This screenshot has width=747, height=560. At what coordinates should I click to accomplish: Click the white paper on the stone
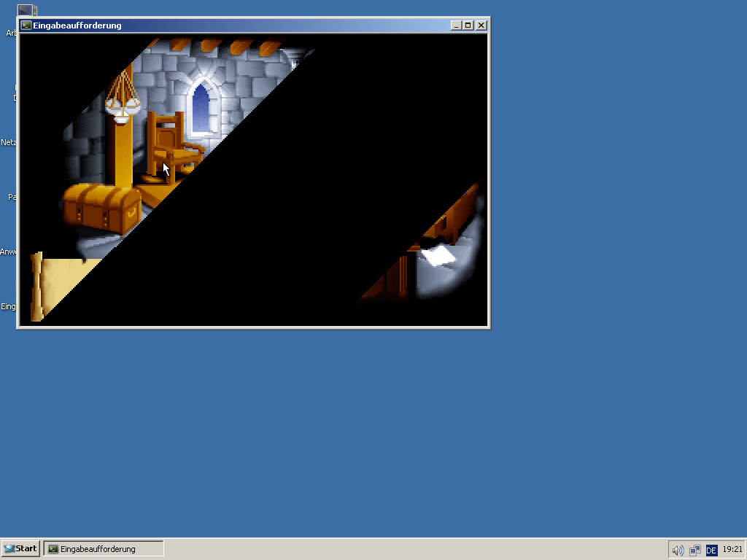[438, 256]
